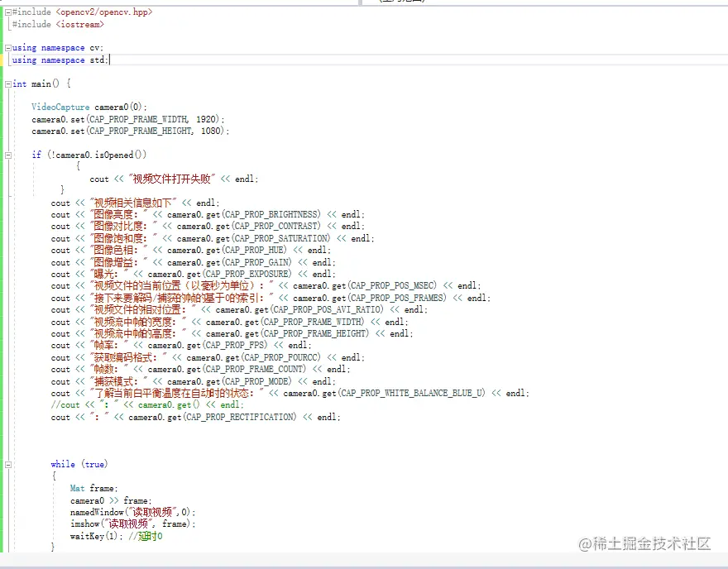The width and height of the screenshot is (728, 569).
Task: Click the CAP_PROP_GAIN line
Action: (194, 263)
